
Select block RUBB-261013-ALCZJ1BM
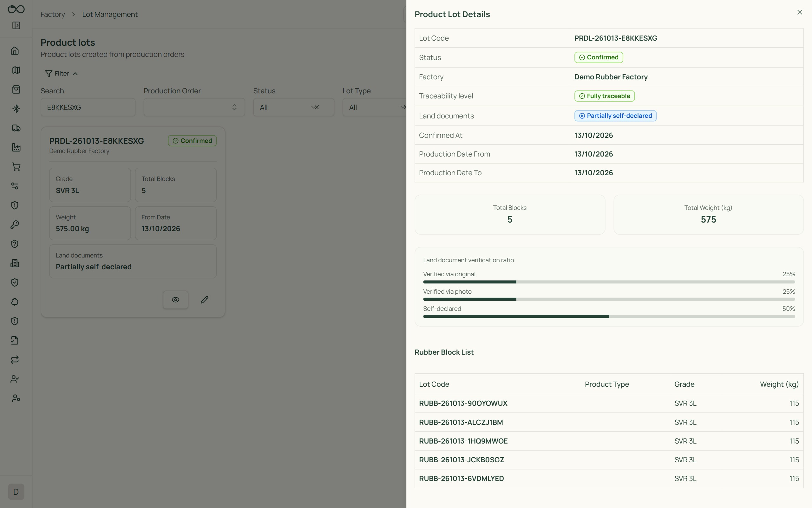point(609,422)
